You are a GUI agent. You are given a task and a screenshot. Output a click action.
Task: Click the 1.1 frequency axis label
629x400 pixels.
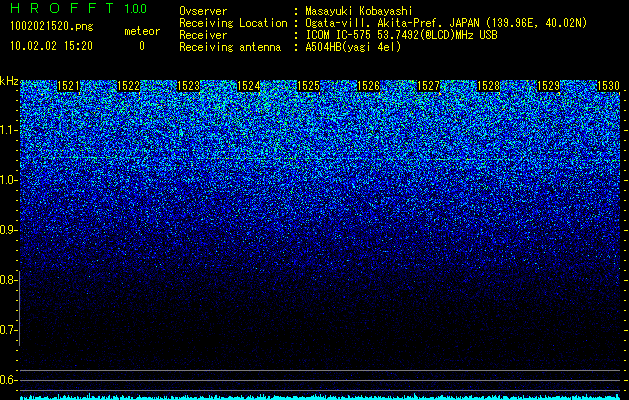point(8,130)
